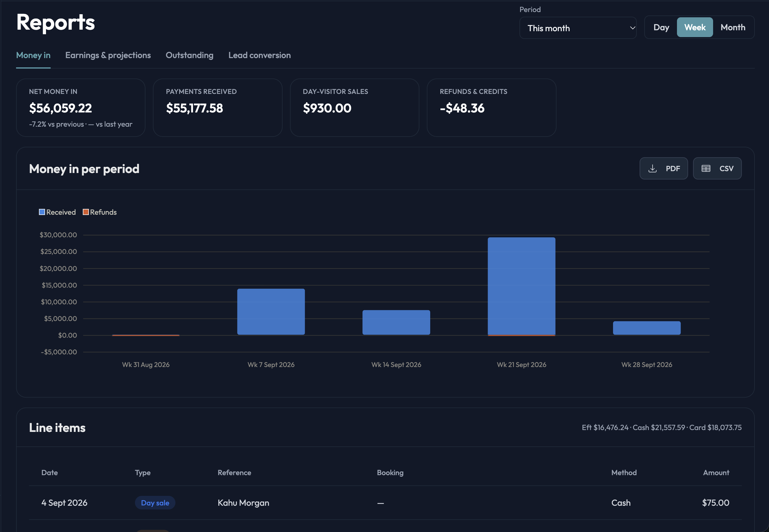Open the Refunds & Credits card
This screenshot has height=532, width=769.
[491, 108]
